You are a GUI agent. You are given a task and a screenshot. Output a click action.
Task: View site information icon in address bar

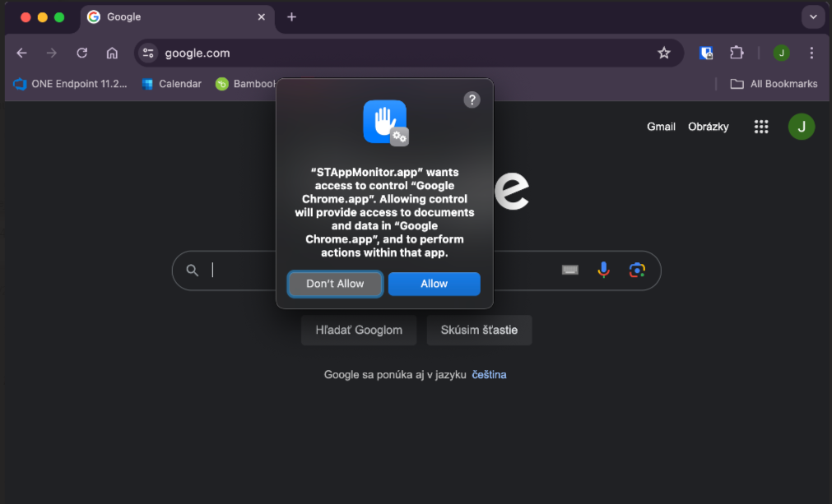click(x=148, y=53)
